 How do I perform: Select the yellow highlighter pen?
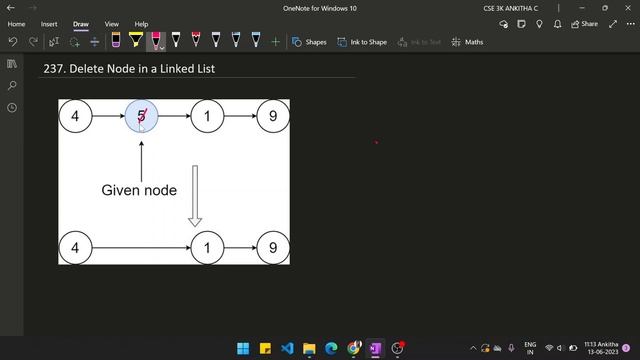136,40
